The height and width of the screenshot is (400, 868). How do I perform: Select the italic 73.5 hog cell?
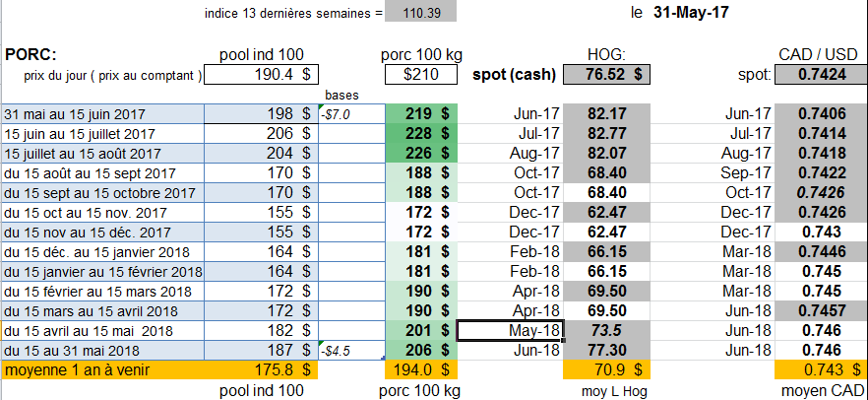(x=605, y=330)
